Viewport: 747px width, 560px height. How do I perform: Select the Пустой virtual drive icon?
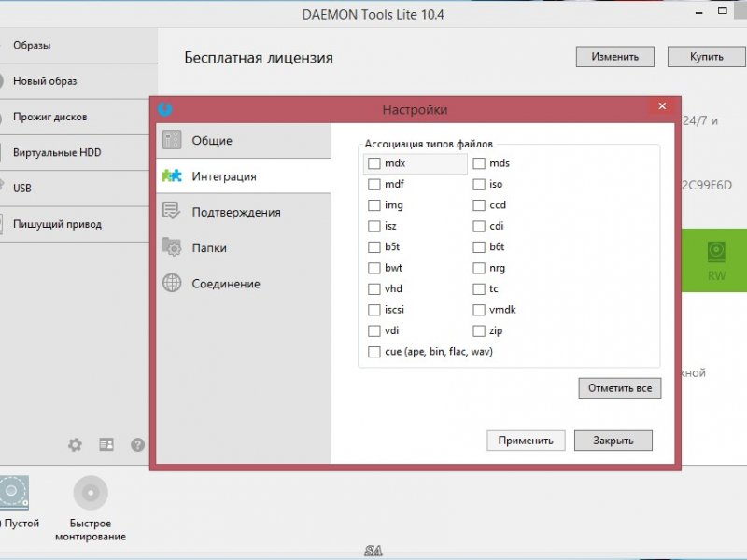[x=13, y=493]
